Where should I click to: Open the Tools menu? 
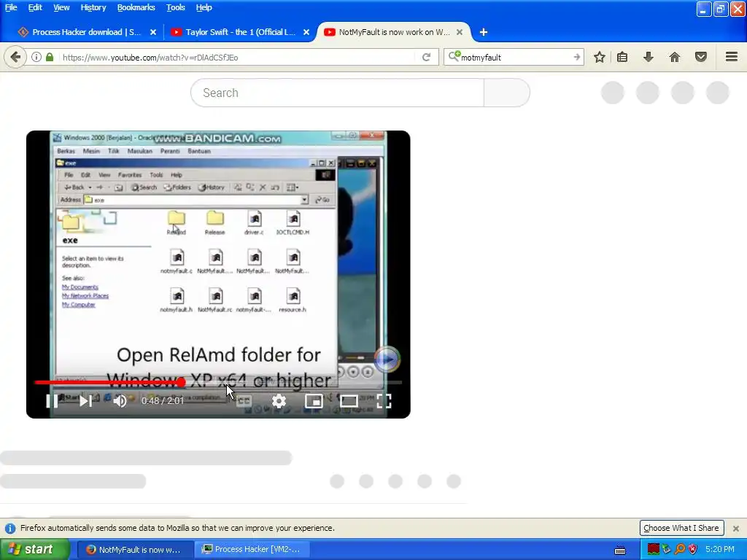pos(175,7)
